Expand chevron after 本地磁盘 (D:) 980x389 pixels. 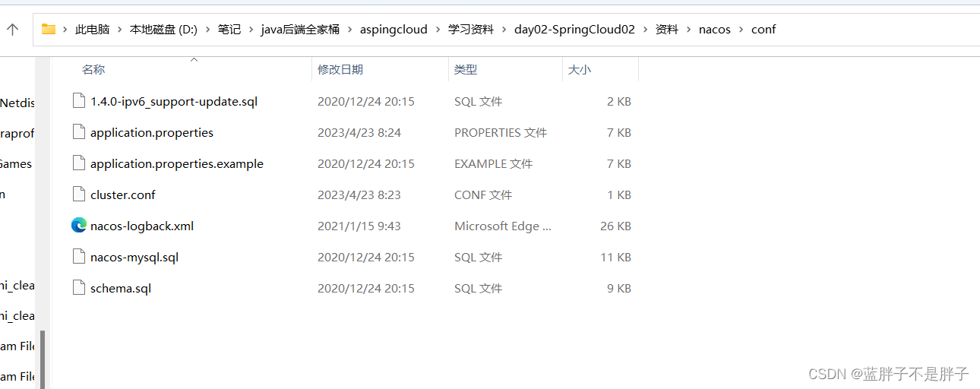207,30
